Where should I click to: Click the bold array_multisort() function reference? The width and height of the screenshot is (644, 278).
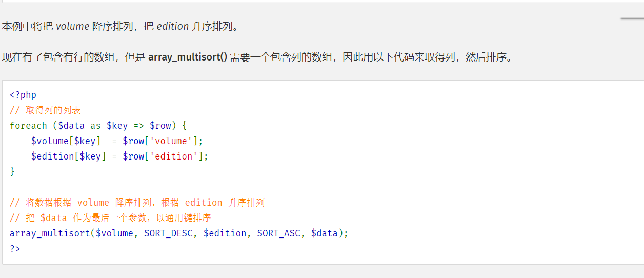tap(188, 57)
